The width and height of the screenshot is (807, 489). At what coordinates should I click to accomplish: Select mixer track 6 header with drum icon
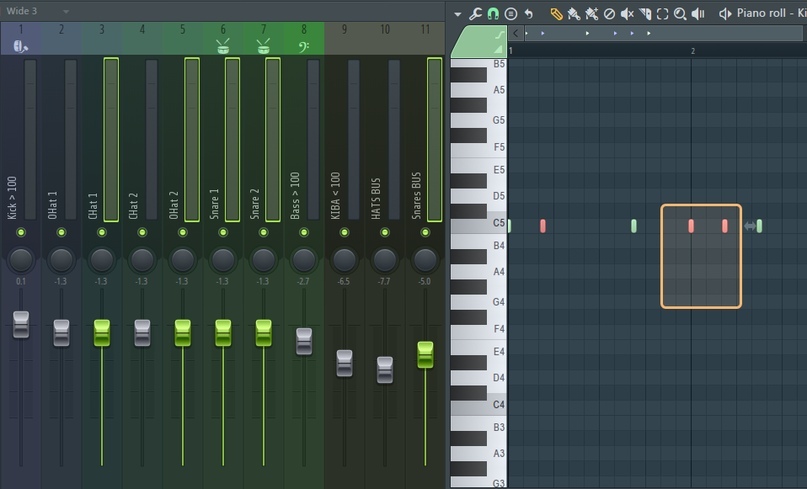(x=223, y=38)
